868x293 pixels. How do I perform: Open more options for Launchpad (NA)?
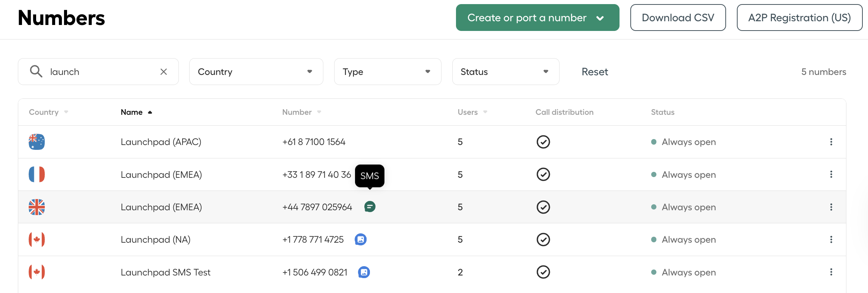click(831, 239)
